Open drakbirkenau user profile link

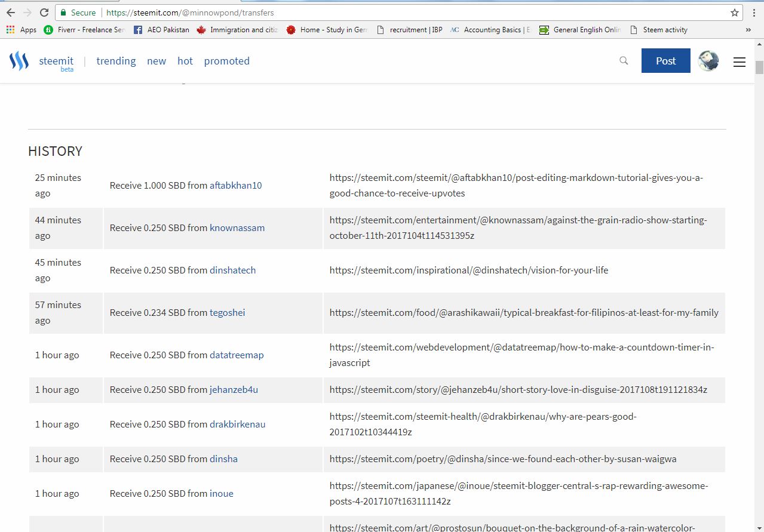[x=237, y=425]
